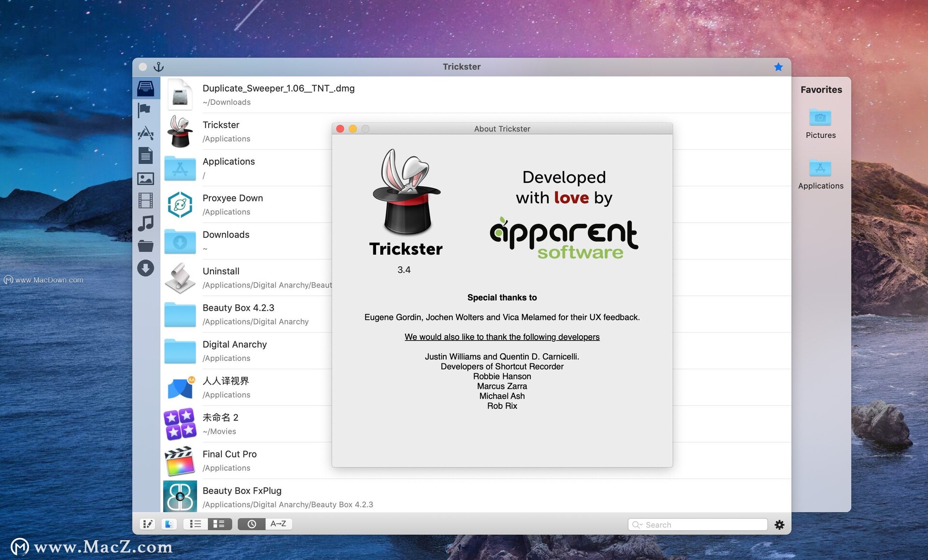The width and height of the screenshot is (928, 560).
Task: Click the Proxyee Down app icon
Action: tap(180, 204)
